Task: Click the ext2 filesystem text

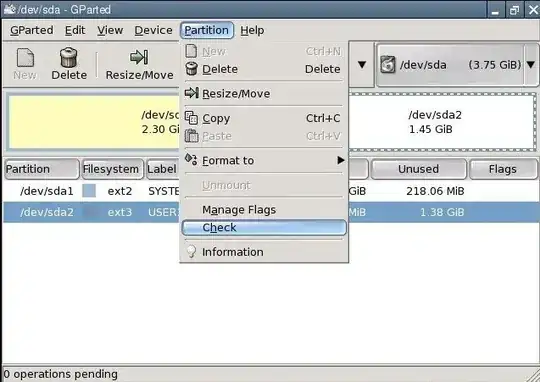Action: tap(120, 191)
